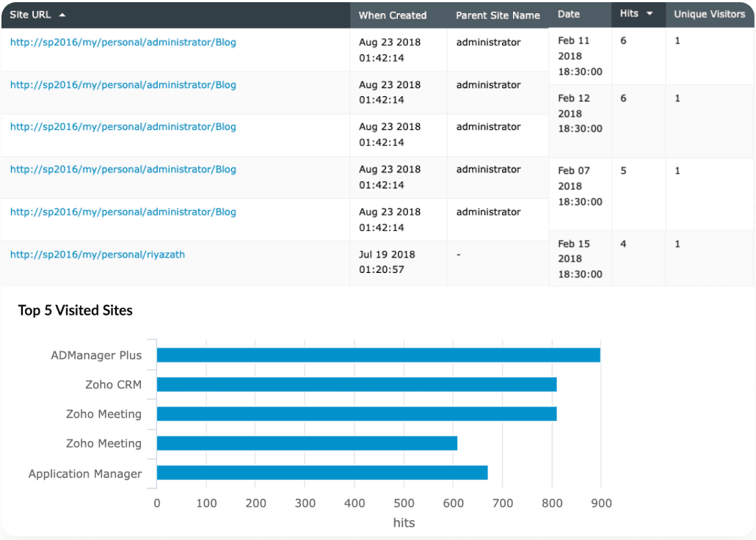Click the Top 5 Visited Sites title
This screenshot has height=540, width=756.
click(x=75, y=310)
